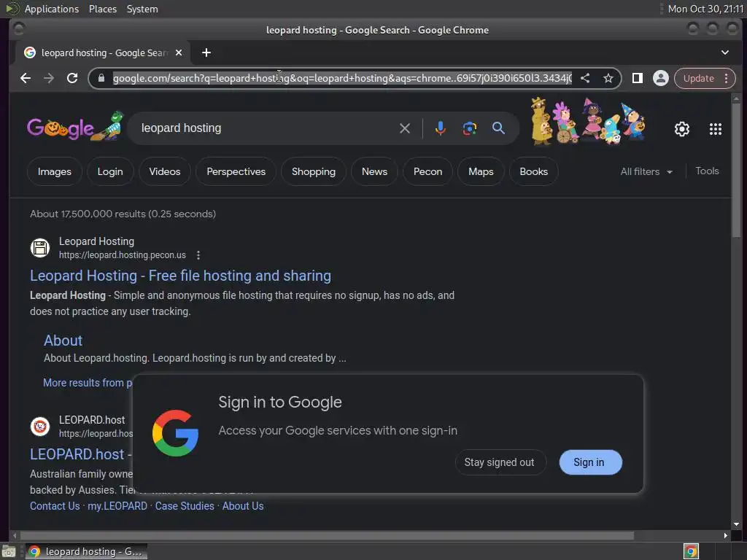Image resolution: width=747 pixels, height=560 pixels.
Task: Choose Stay signed out
Action: (x=500, y=462)
